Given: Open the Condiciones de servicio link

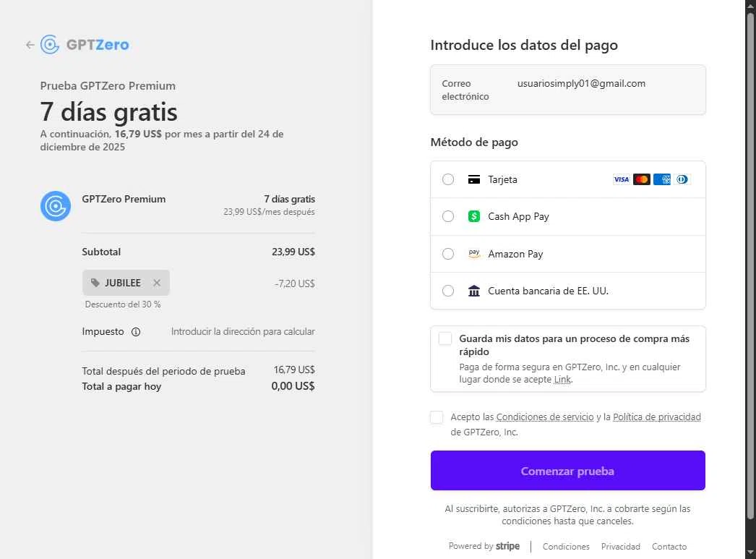Looking at the screenshot, I should point(545,417).
